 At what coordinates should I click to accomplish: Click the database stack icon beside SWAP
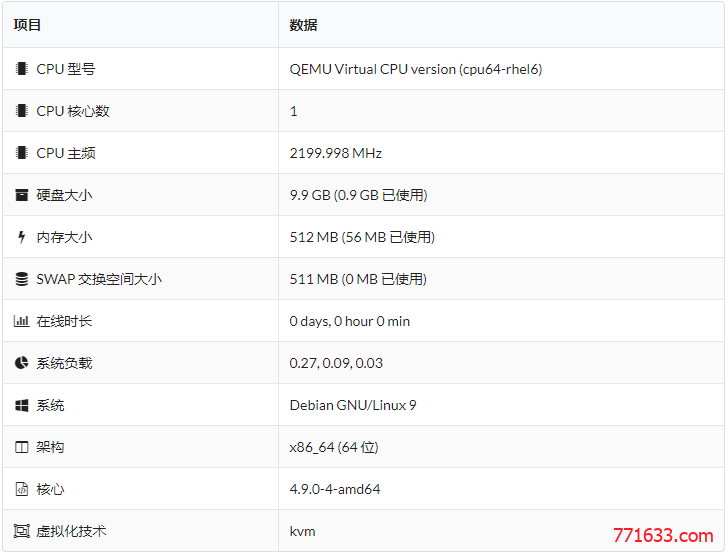[21, 279]
